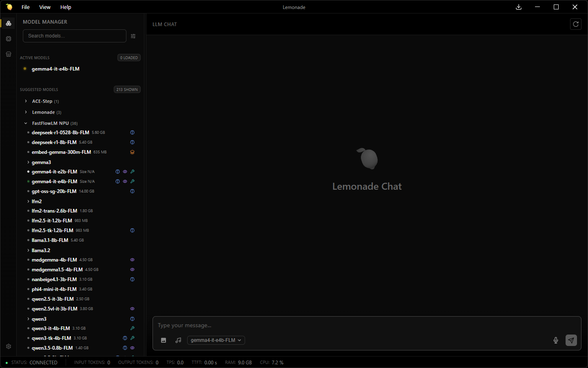Select llama3.1-8b-FLM model
This screenshot has width=588, height=368.
click(x=50, y=240)
